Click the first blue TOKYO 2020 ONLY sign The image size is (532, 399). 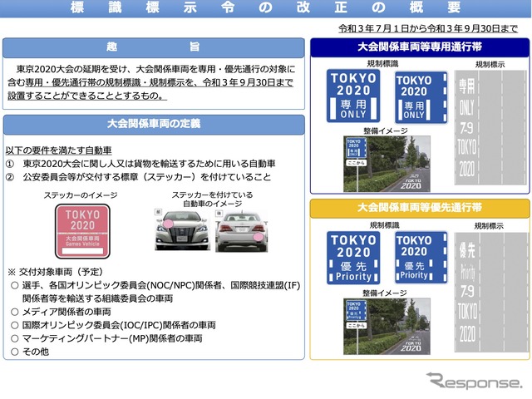(x=353, y=96)
